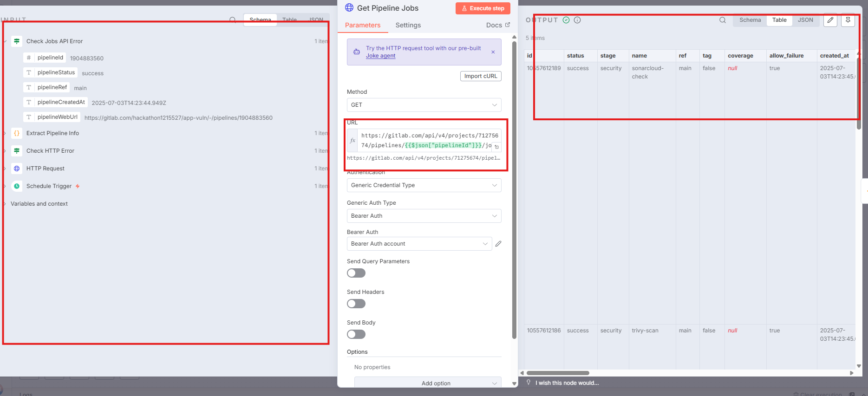868x396 pixels.
Task: Click the Schedule Trigger clock icon
Action: click(17, 186)
